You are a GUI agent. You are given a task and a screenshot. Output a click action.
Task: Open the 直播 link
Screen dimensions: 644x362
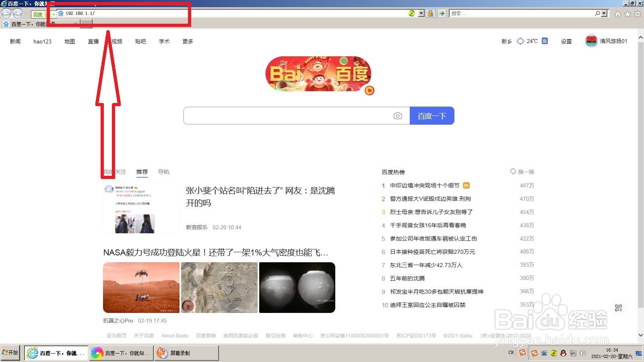pyautogui.click(x=93, y=41)
